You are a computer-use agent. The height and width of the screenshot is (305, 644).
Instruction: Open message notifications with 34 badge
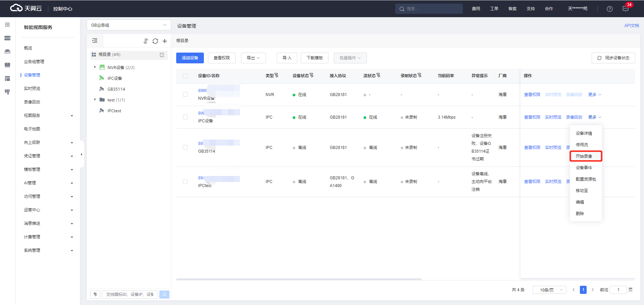pyautogui.click(x=626, y=9)
